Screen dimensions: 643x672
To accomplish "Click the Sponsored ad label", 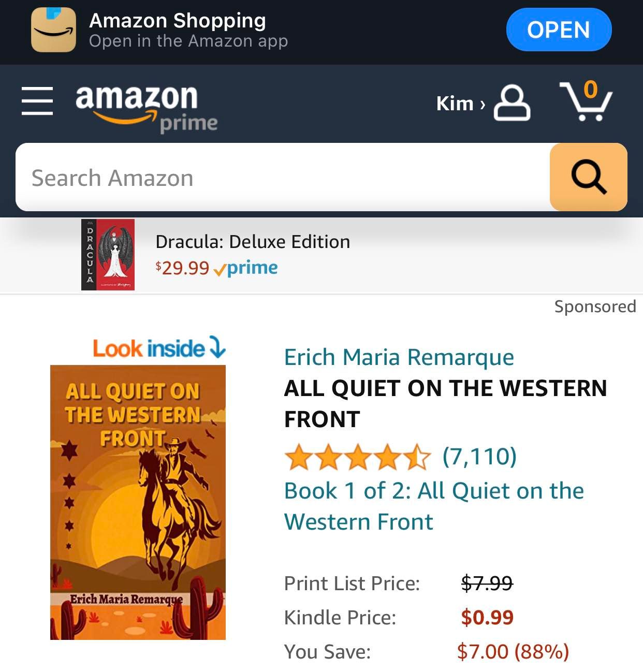I will (x=595, y=306).
